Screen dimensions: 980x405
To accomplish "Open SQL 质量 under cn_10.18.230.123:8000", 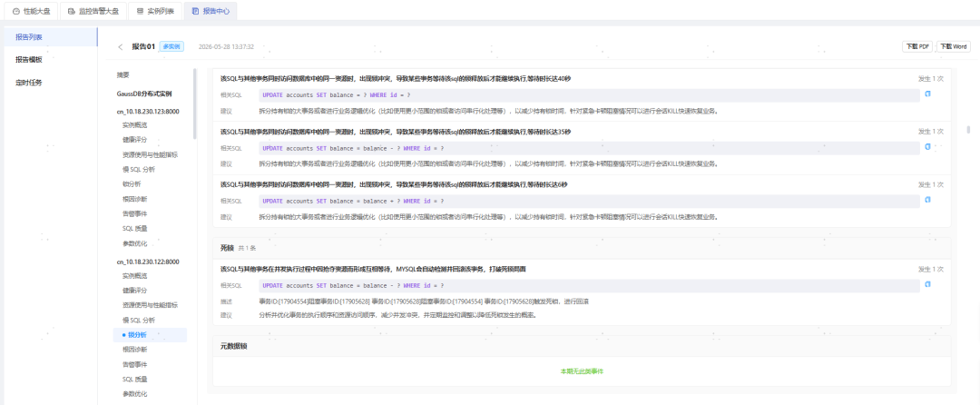I will (135, 228).
